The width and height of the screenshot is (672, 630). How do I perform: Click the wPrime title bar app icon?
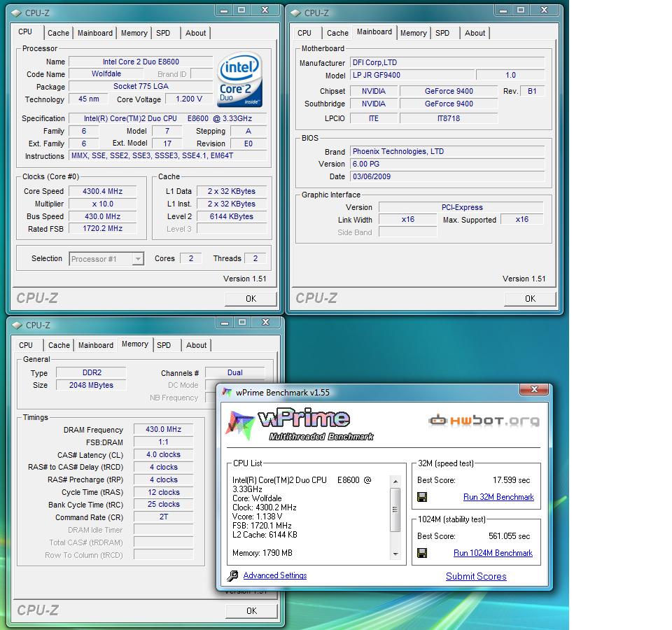(x=227, y=392)
